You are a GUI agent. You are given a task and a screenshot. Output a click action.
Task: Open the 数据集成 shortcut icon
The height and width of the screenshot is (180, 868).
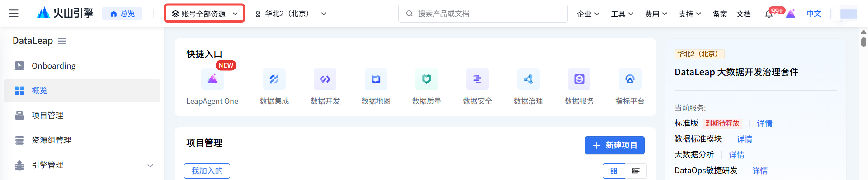[x=274, y=79]
